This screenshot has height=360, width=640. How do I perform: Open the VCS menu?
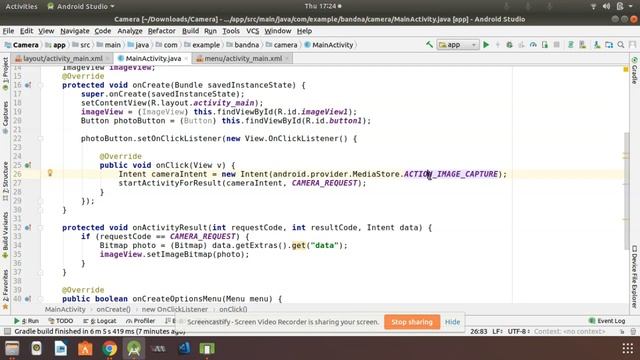[252, 31]
